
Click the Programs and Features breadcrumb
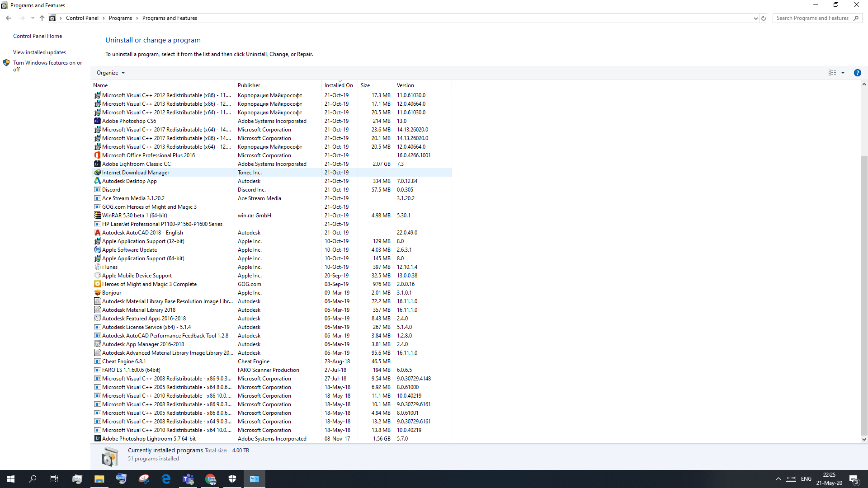170,18
